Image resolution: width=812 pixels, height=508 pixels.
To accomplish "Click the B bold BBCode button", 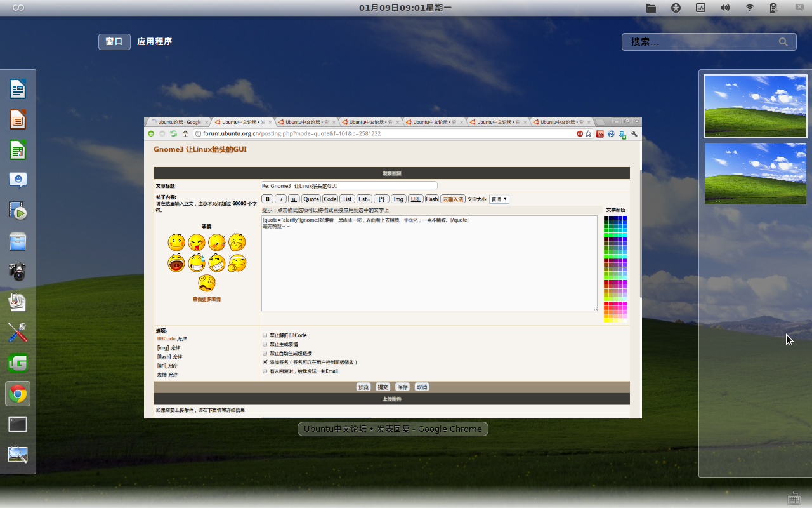I will pyautogui.click(x=268, y=199).
